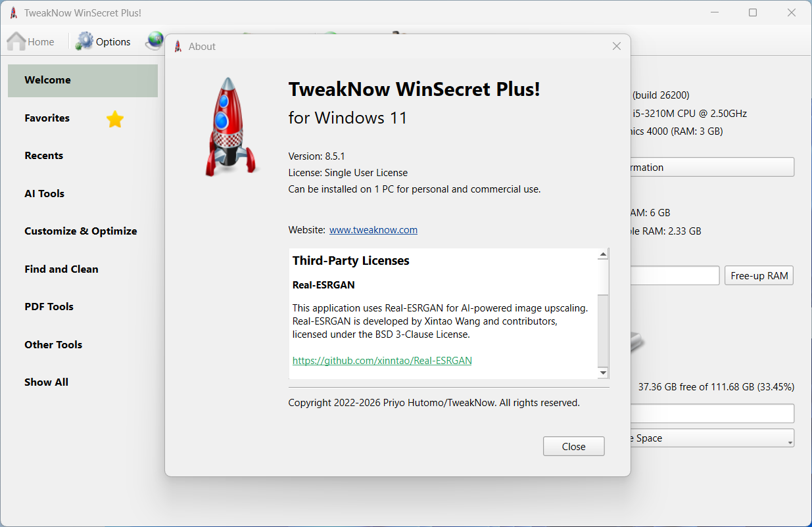Open the www.tweaknow.com website link

373,230
